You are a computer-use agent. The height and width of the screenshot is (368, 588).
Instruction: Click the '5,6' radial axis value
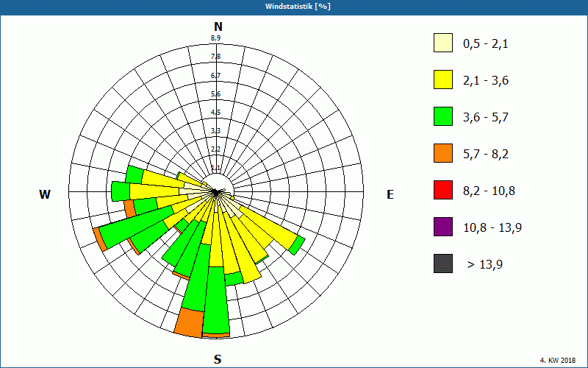(x=215, y=94)
